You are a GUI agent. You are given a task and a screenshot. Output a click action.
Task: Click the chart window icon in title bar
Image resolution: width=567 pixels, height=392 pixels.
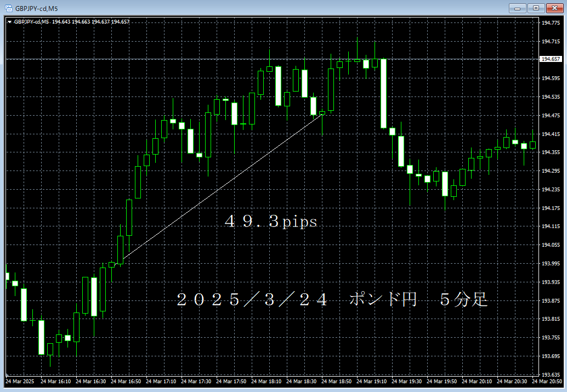pyautogui.click(x=9, y=8)
